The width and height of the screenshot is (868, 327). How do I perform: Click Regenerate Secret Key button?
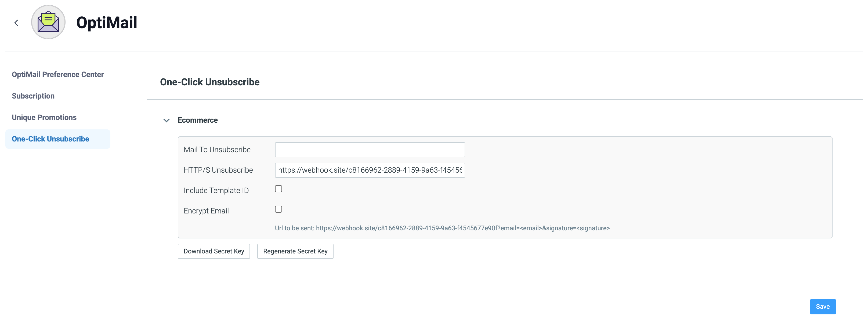point(295,251)
